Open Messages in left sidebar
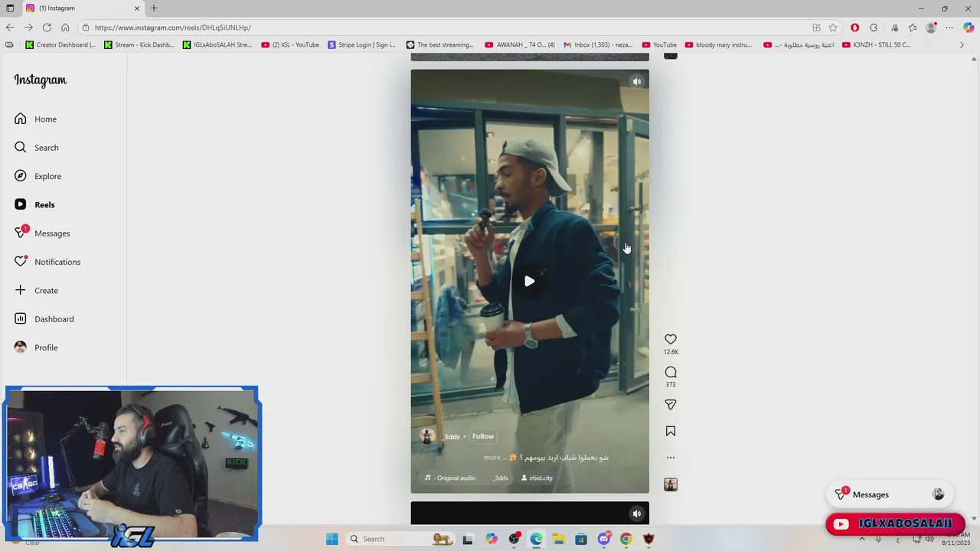 (42, 233)
